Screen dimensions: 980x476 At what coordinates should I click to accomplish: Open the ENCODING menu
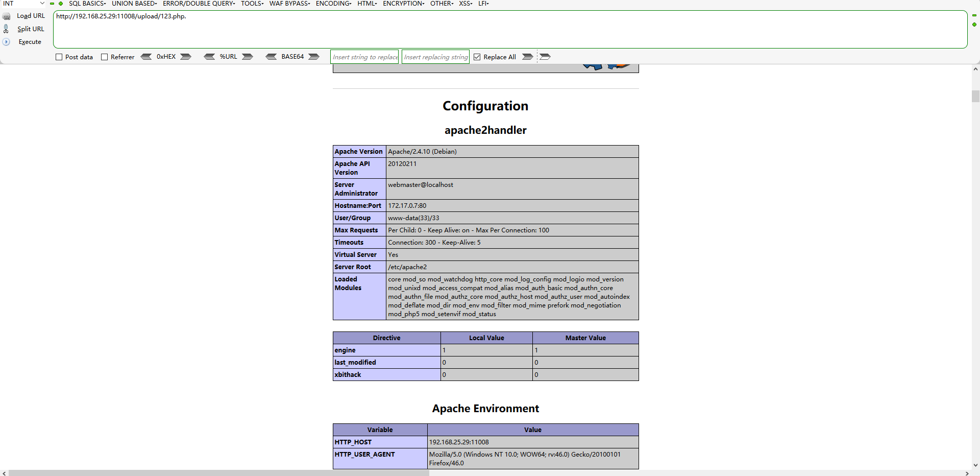click(x=333, y=4)
